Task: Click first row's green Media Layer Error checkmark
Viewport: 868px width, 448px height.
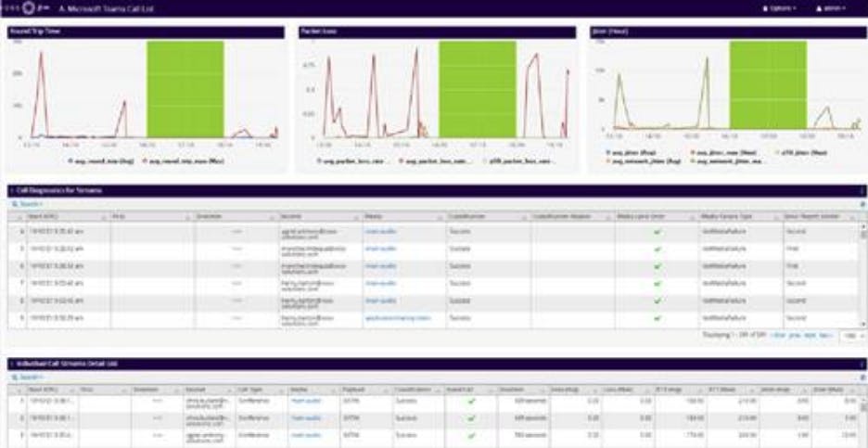Action: pyautogui.click(x=657, y=228)
